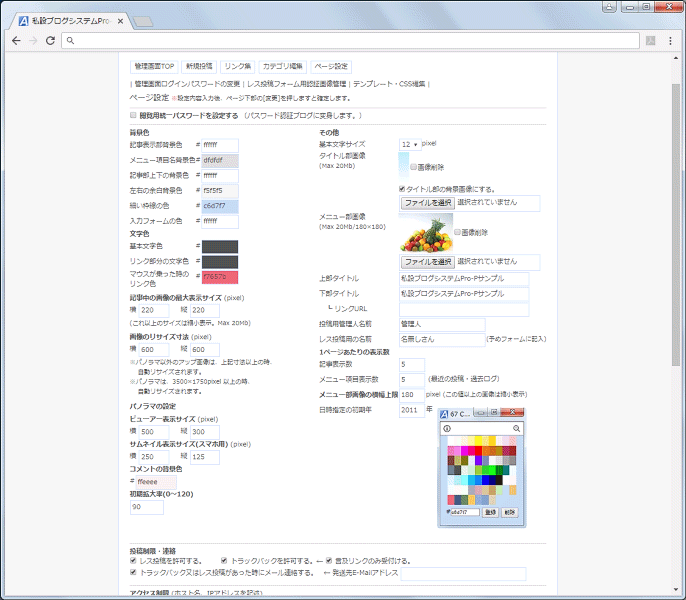Open the 基本文字サイズ dropdown showing 12
Image resolution: width=686 pixels, height=600 pixels.
(409, 144)
